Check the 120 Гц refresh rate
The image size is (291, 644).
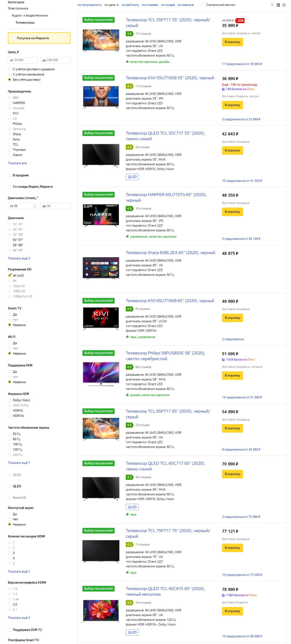point(10,449)
